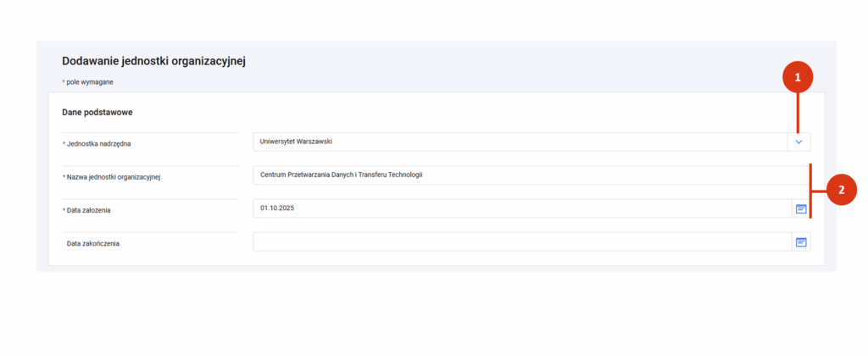This screenshot has height=355, width=868.
Task: Click the Jednostka nadrzędna field label
Action: coord(99,144)
